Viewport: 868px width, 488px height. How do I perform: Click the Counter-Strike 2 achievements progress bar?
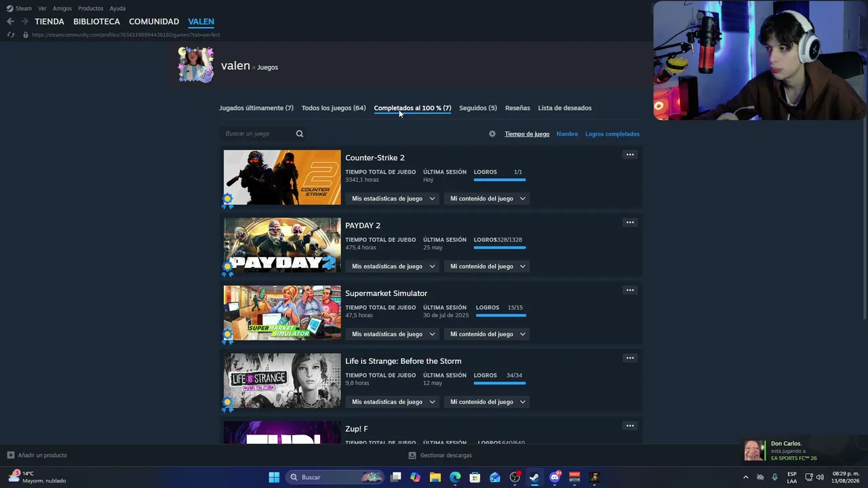coord(499,180)
